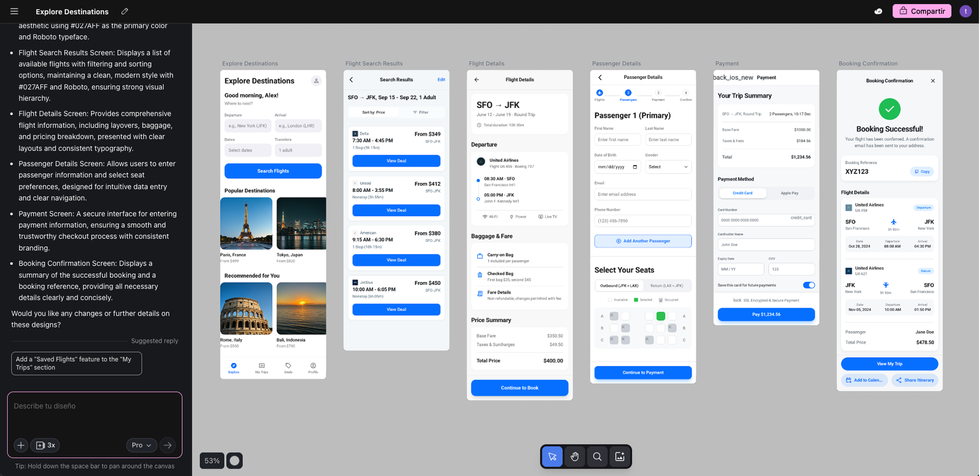
Task: Click the Deals tag nav icon
Action: (288, 366)
